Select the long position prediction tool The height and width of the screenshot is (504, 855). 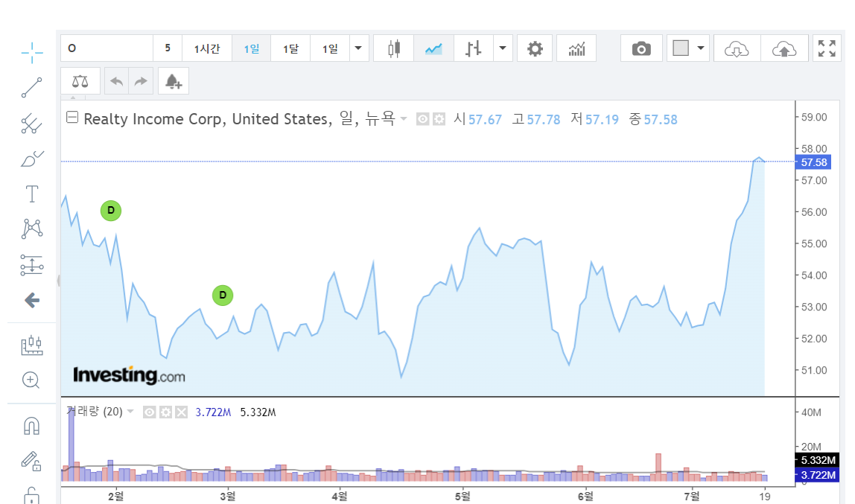(31, 265)
